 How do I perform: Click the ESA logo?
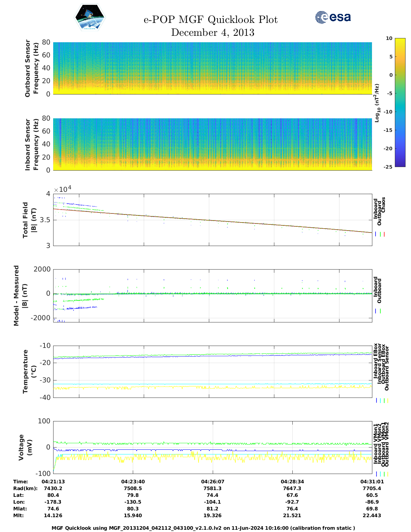click(333, 17)
